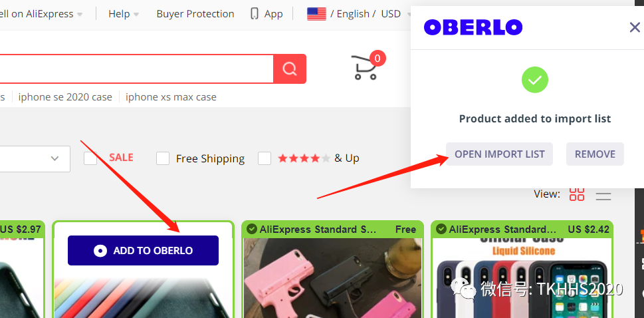The height and width of the screenshot is (318, 644).
Task: Open the Help dropdown menu
Action: click(x=124, y=14)
